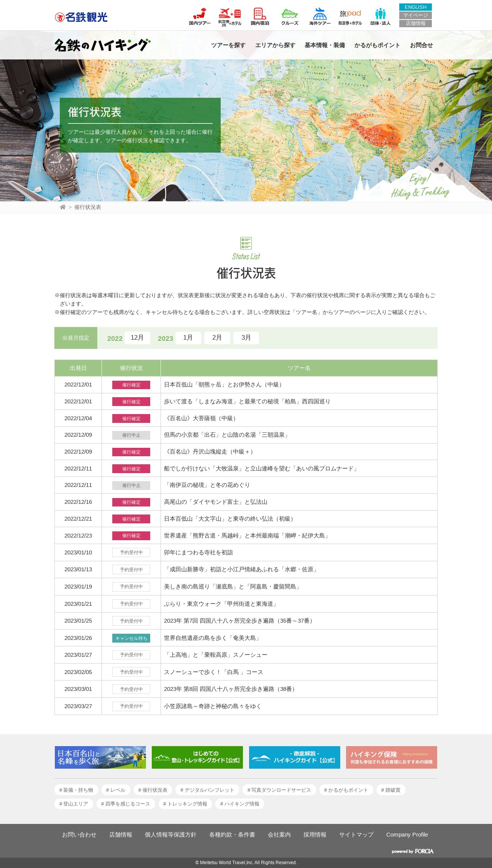Open tour 歩いて渡る「しまなみ海道」

(x=247, y=401)
